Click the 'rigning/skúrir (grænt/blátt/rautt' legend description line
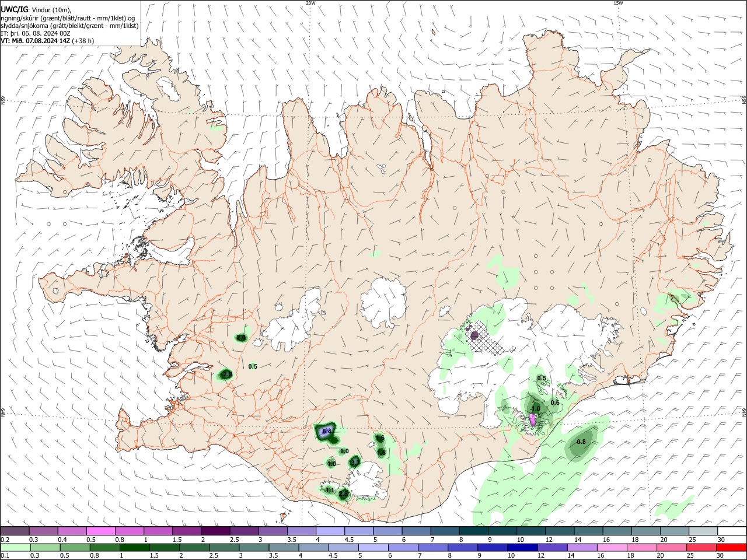 68,17
